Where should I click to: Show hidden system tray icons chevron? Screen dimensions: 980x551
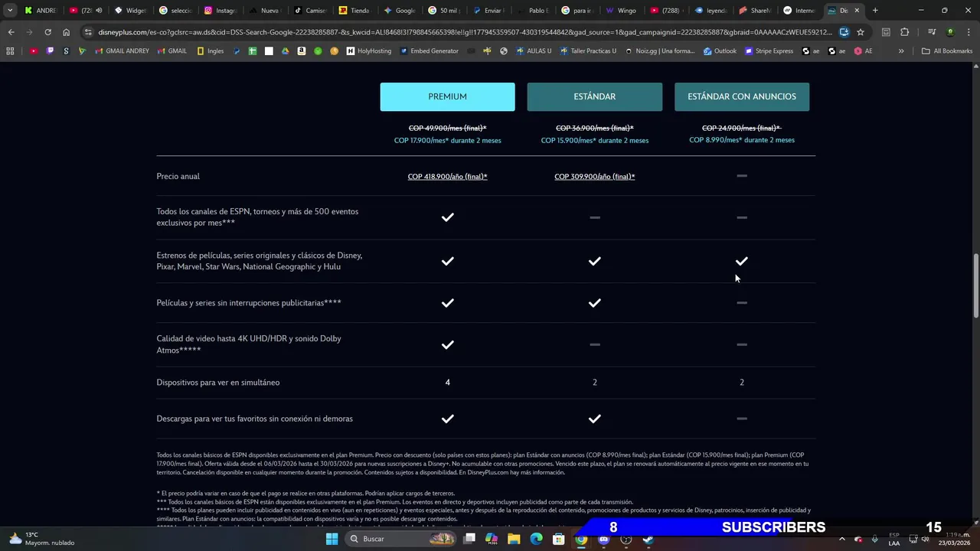[841, 539]
